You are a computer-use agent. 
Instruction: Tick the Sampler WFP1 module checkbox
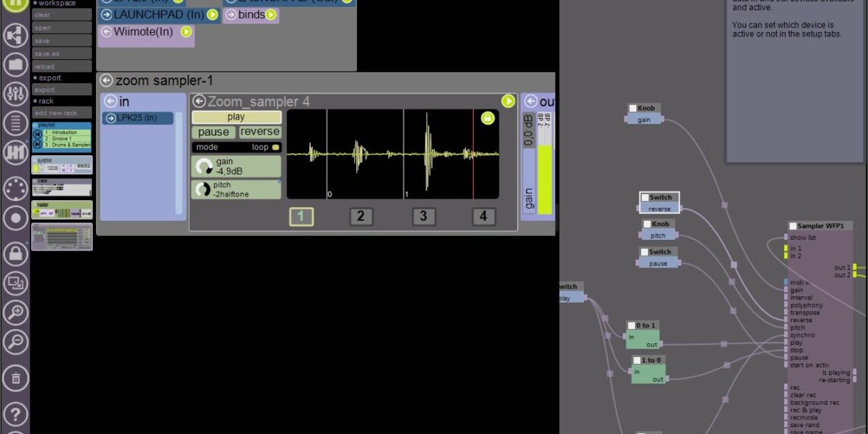click(x=793, y=226)
